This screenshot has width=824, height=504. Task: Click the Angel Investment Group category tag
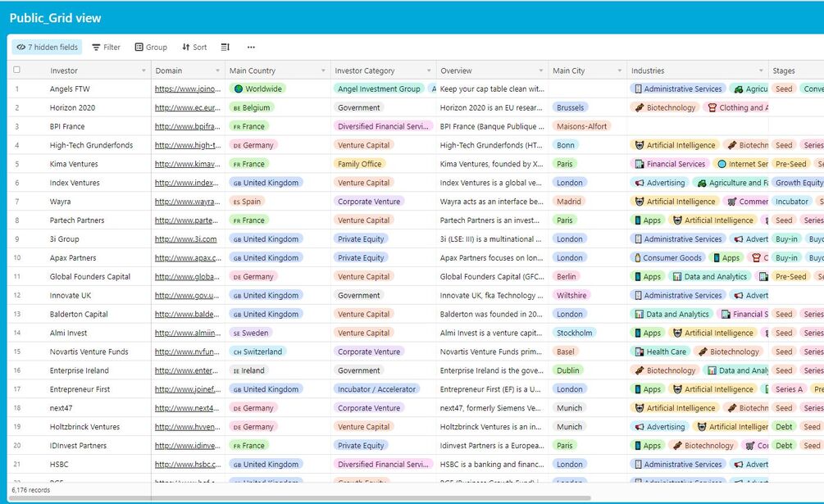click(379, 89)
